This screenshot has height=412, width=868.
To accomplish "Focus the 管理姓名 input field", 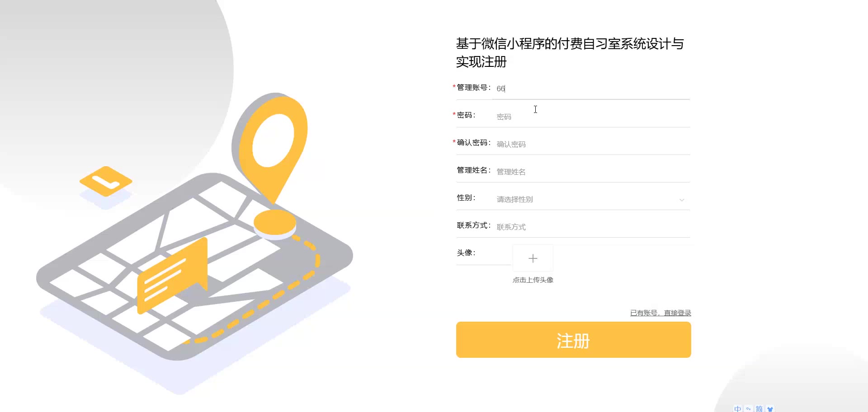I will pyautogui.click(x=591, y=172).
